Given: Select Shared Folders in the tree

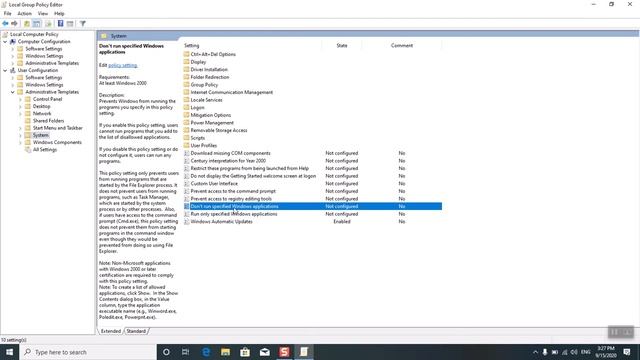Looking at the screenshot, I should click(x=49, y=121).
